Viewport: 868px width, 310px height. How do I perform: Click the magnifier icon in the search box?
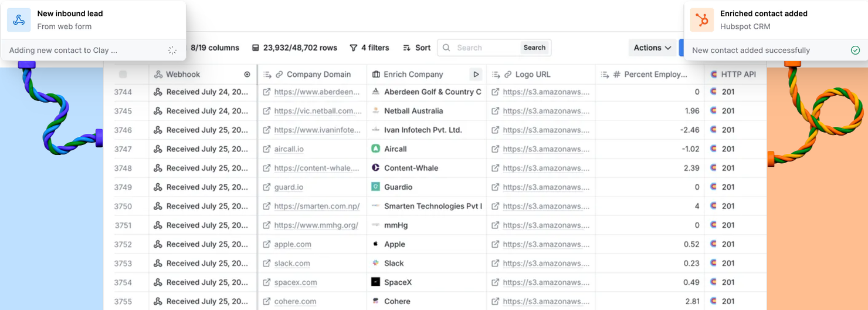447,48
